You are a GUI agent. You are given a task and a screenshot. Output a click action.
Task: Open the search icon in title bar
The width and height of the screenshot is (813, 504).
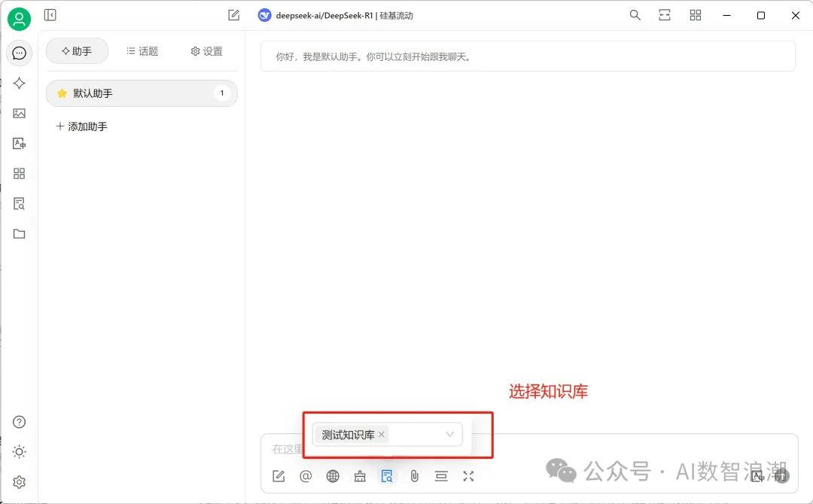(635, 15)
